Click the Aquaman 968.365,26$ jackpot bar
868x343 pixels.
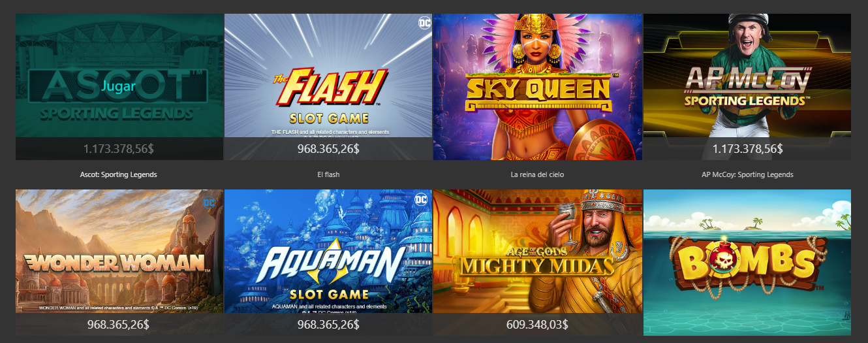pos(328,324)
